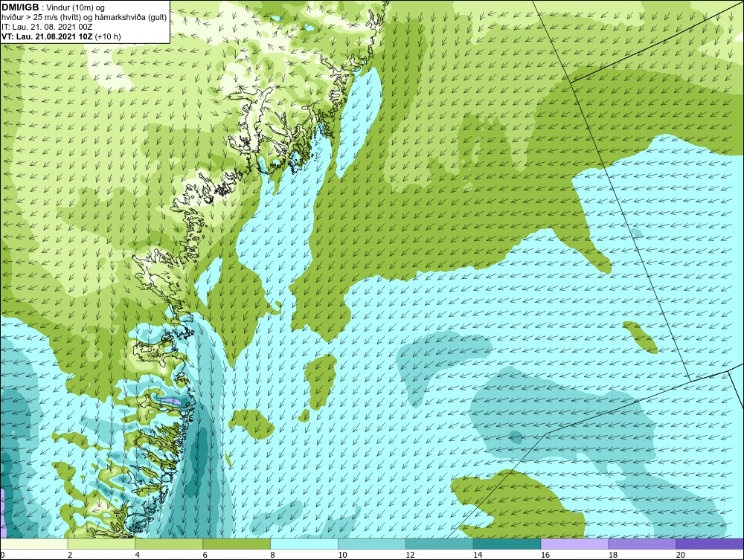This screenshot has width=744, height=560.
Task: Click the 4–6 m/s green legend swatch
Action: pyautogui.click(x=169, y=544)
